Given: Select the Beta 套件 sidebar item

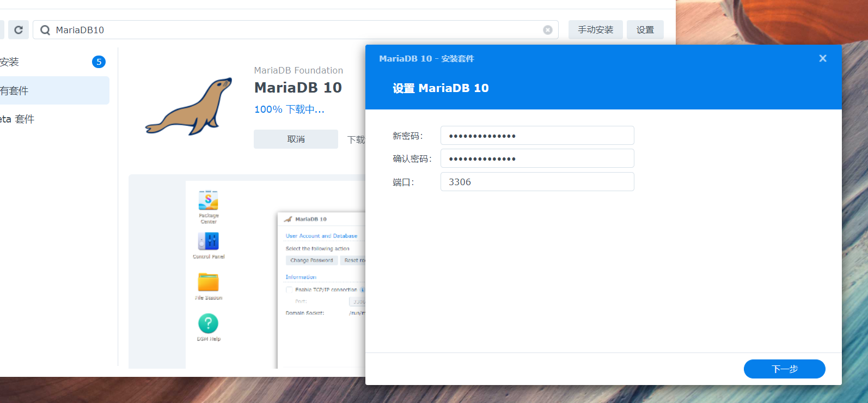Looking at the screenshot, I should click(53, 119).
